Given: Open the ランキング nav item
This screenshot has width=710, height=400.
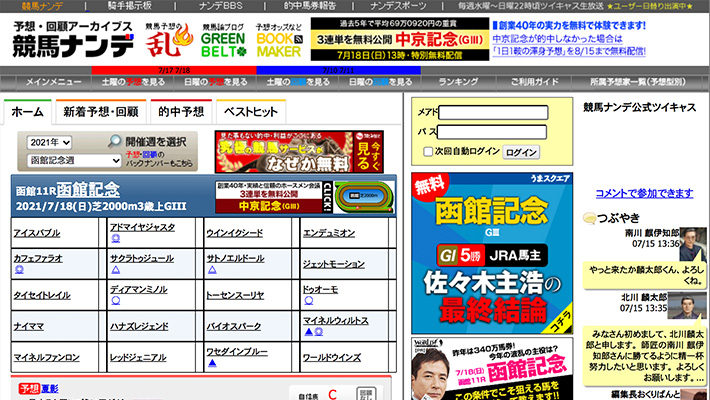Looking at the screenshot, I should 458,82.
